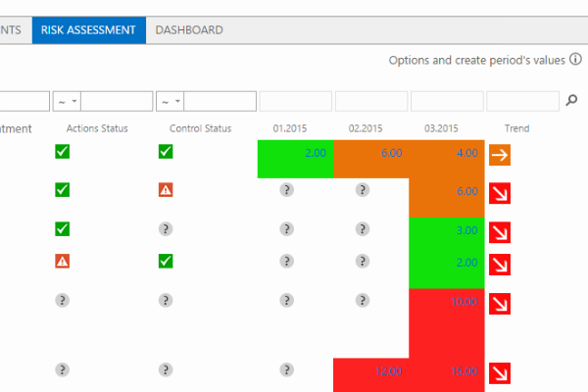Viewport: 588px width, 392px height.
Task: Select the orange 4.00 cell under 03.2015
Action: click(447, 159)
